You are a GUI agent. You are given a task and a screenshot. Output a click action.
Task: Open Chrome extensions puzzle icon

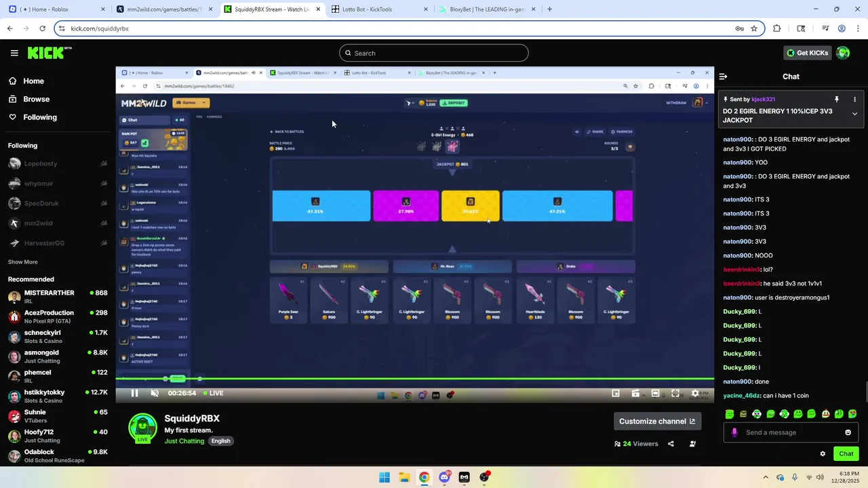pos(777,28)
